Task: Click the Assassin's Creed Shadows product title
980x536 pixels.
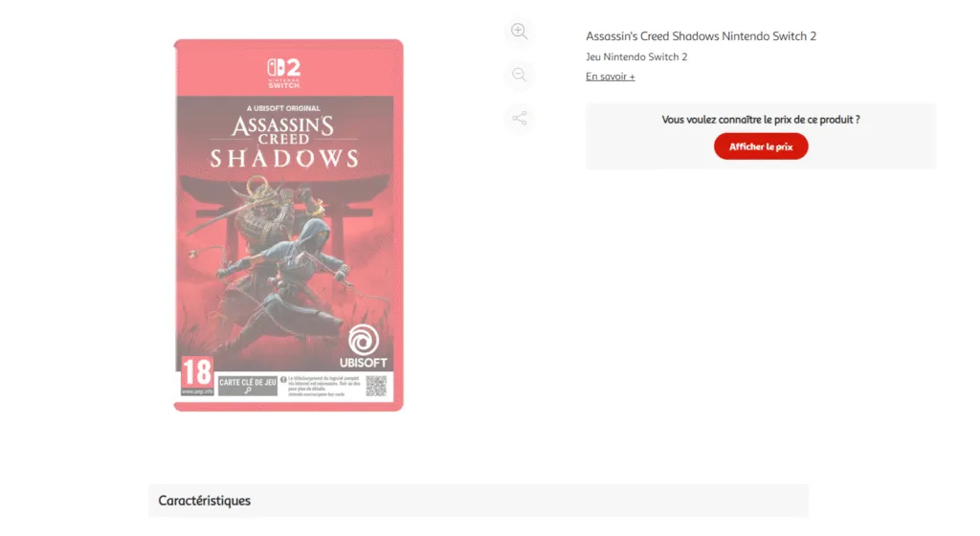Action: 701,36
